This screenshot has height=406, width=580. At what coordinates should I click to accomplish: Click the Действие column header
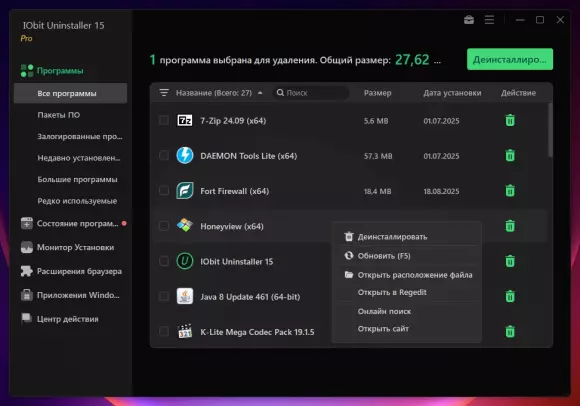[x=518, y=93]
